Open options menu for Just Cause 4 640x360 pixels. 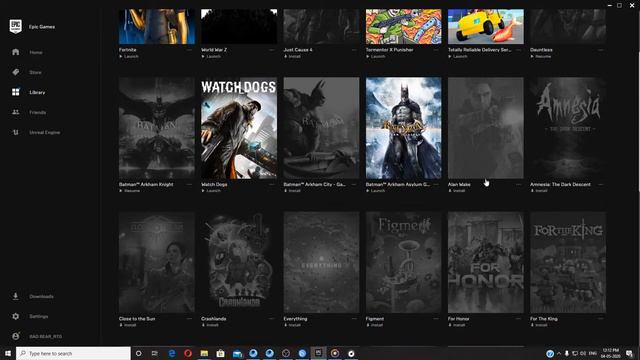click(354, 50)
